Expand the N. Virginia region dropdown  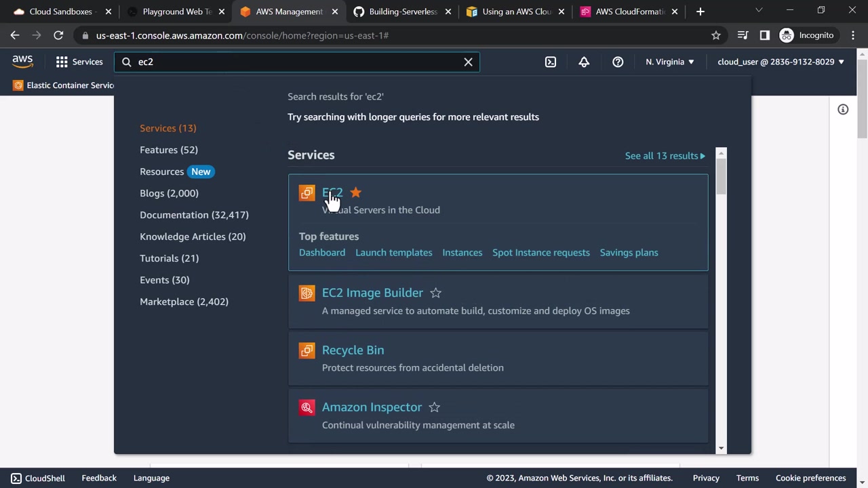(670, 62)
